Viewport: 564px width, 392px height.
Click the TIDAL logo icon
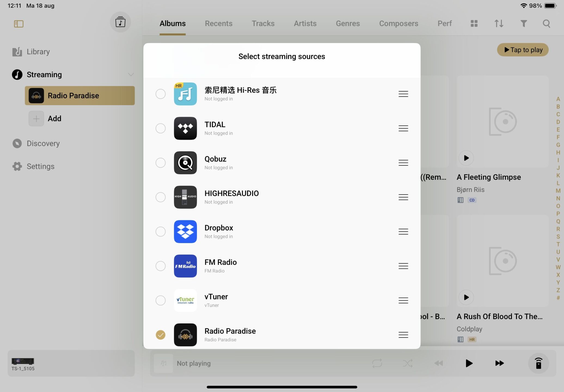[x=185, y=128]
